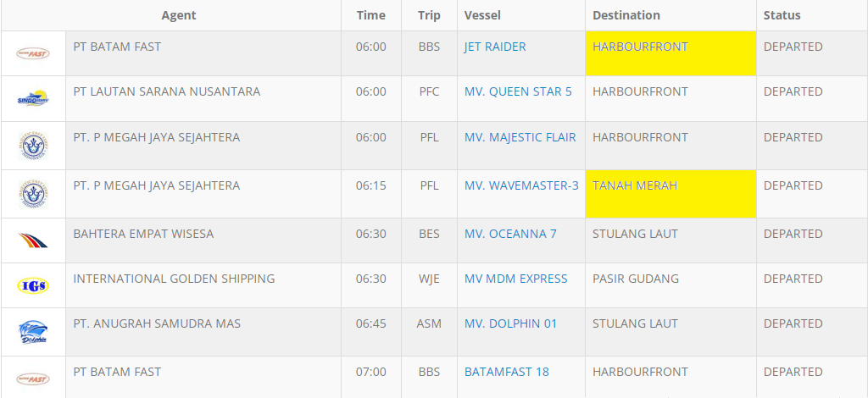Open the MV. QUEEN STAR 5 link

pyautogui.click(x=518, y=91)
